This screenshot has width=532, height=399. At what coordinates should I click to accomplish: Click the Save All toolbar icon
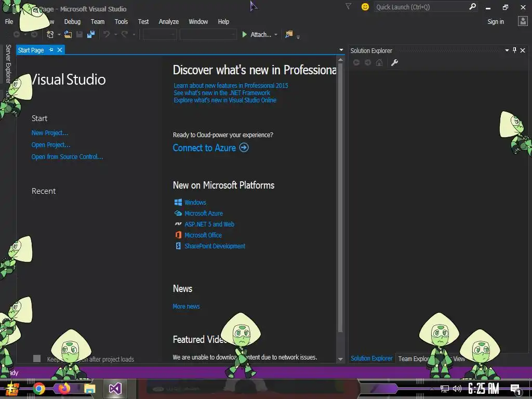[x=90, y=34]
